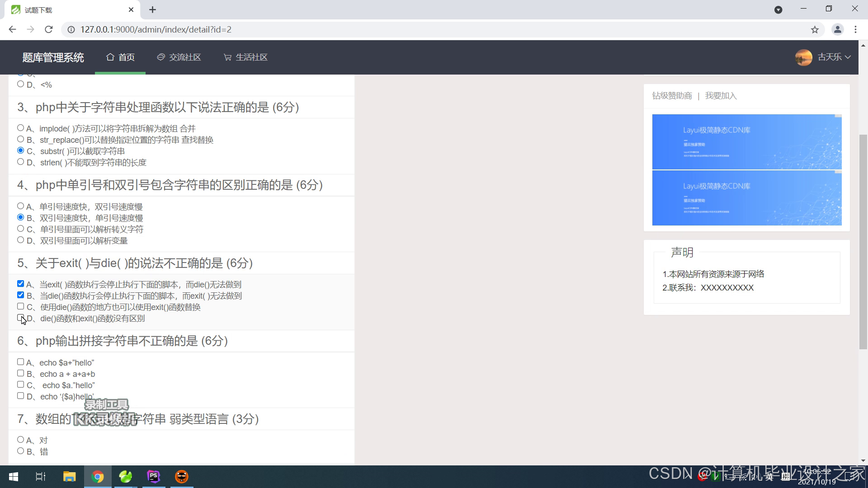Open new browser tab plus icon
Viewport: 868px width, 488px height.
pos(152,9)
